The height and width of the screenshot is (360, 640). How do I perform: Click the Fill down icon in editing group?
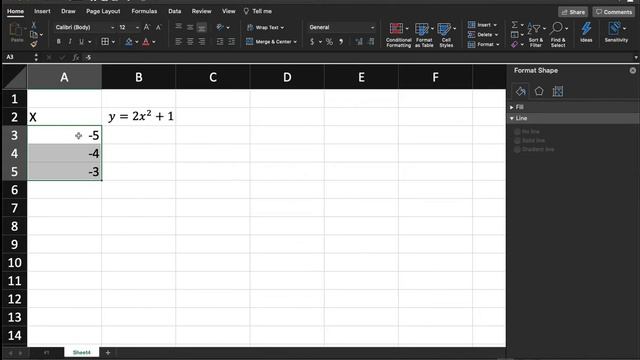click(515, 35)
